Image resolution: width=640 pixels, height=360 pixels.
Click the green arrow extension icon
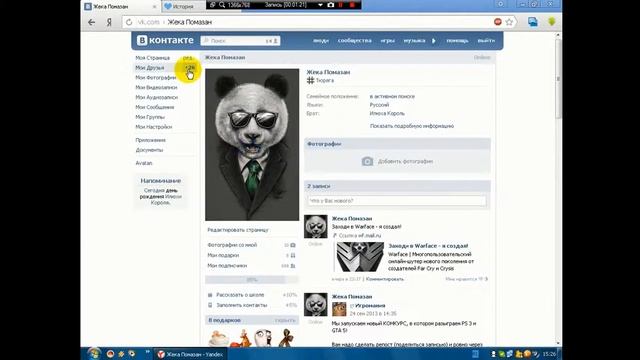552,22
